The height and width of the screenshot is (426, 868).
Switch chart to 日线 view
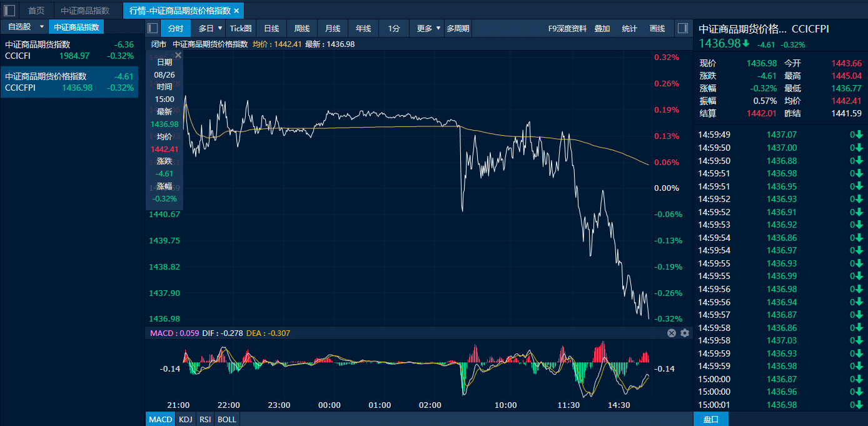[271, 28]
